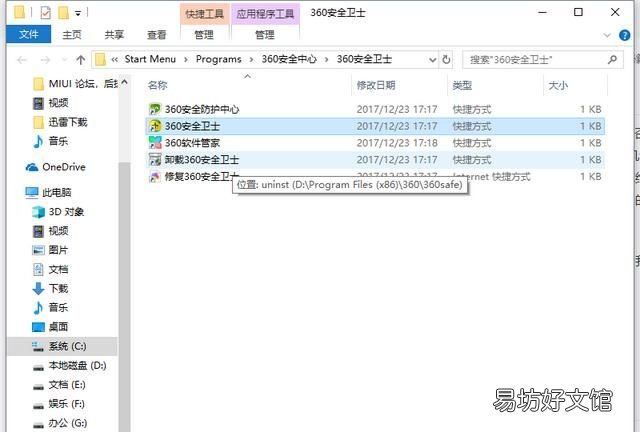Expand the ribbon using the chevron
The image size is (640, 432).
tap(607, 35)
